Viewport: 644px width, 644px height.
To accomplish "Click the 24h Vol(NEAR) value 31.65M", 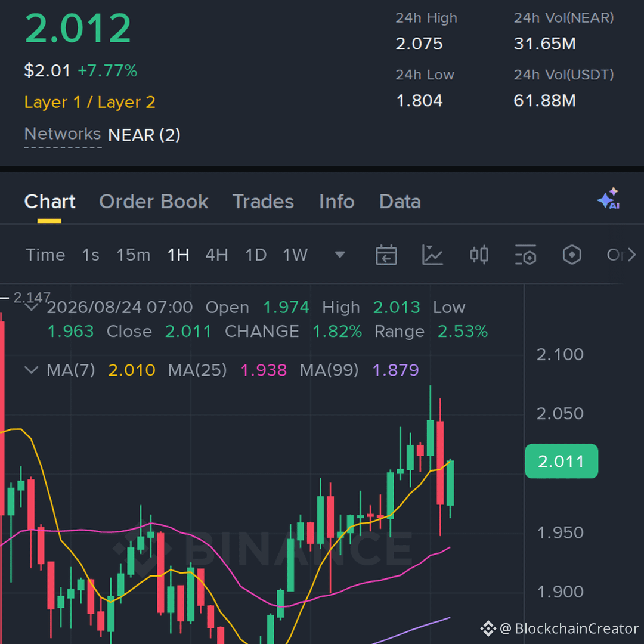I will tap(544, 44).
